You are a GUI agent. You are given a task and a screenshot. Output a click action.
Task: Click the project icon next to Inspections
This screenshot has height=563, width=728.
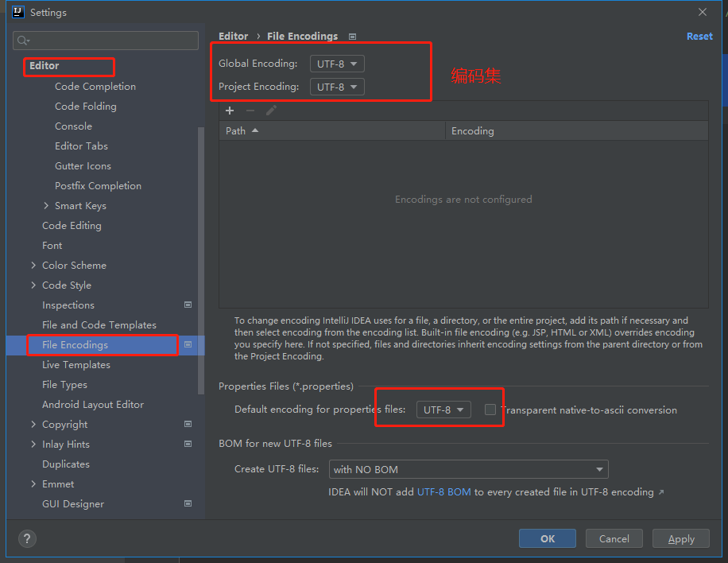188,305
